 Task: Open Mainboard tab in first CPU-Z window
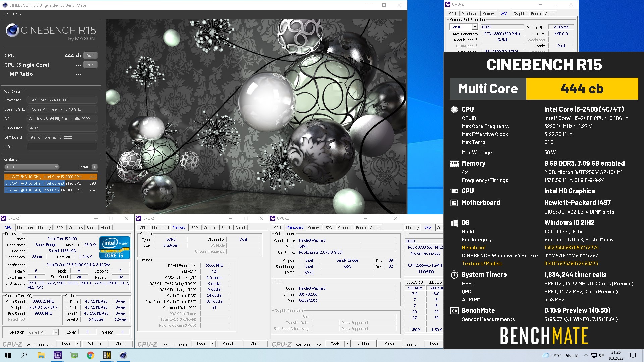coord(25,228)
